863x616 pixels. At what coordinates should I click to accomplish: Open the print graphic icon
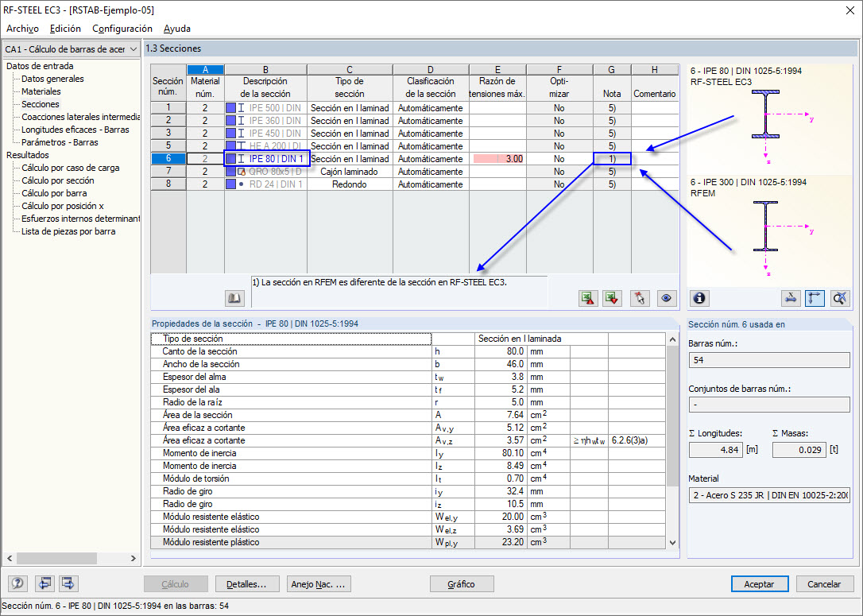[x=791, y=297]
